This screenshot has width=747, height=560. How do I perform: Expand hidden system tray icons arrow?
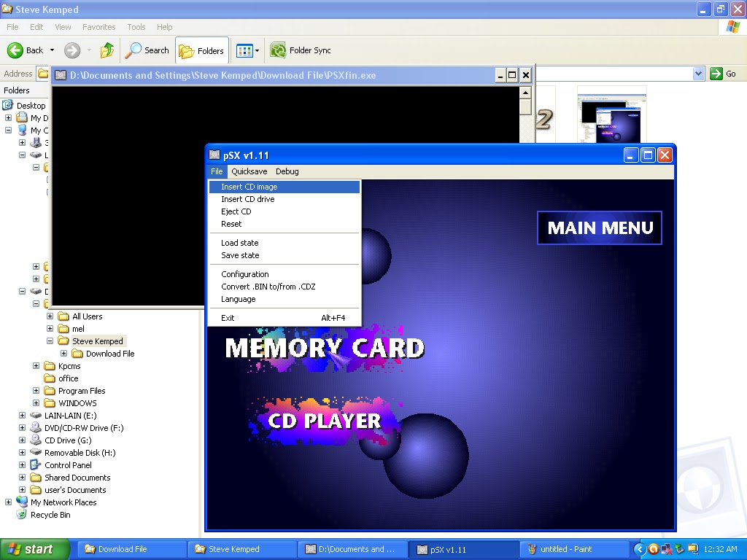click(639, 549)
